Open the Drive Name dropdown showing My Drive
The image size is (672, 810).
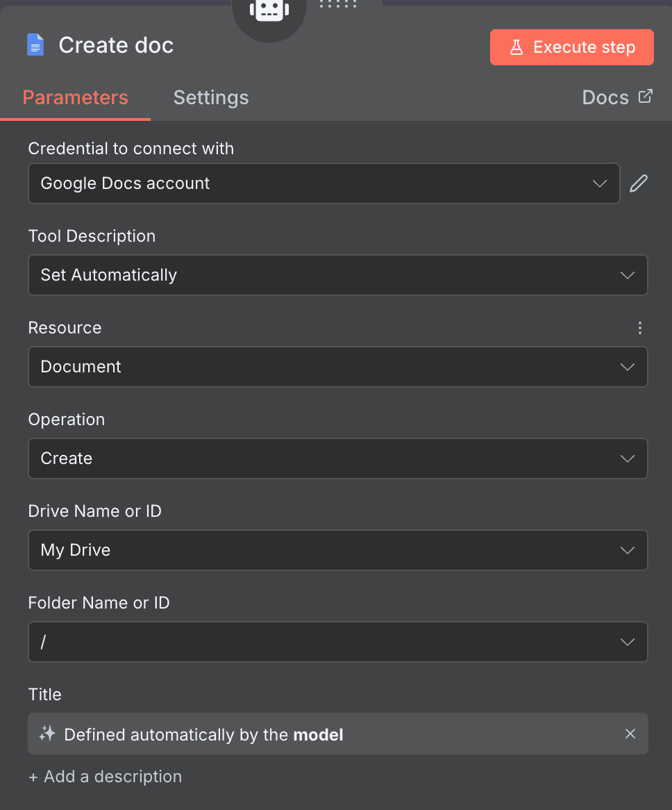(337, 550)
